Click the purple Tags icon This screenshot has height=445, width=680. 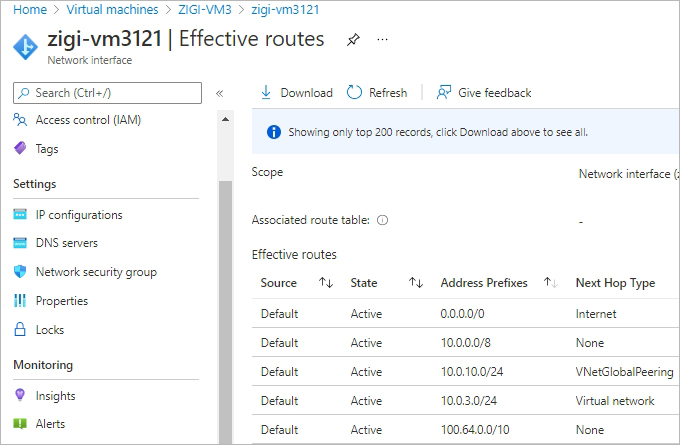[20, 148]
